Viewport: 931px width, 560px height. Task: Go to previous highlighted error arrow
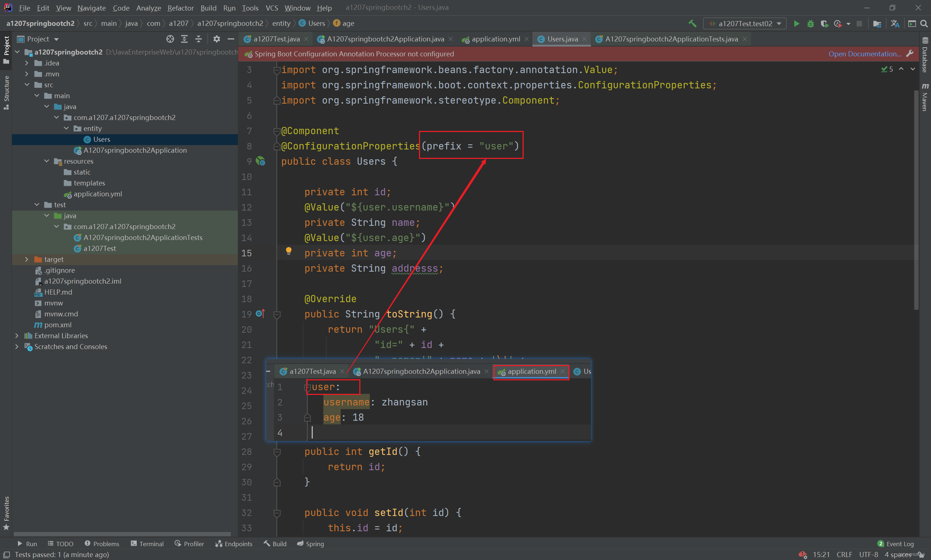coord(901,69)
